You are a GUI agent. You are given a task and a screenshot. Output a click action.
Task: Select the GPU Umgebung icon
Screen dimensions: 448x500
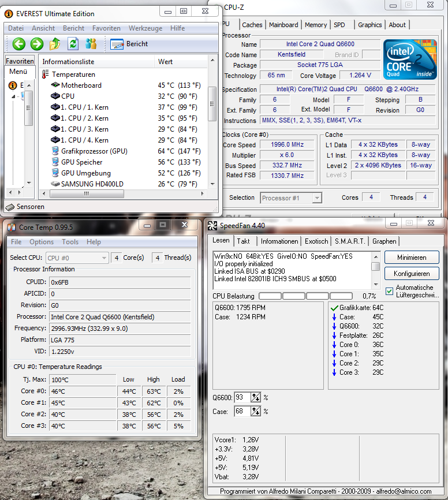tap(55, 173)
